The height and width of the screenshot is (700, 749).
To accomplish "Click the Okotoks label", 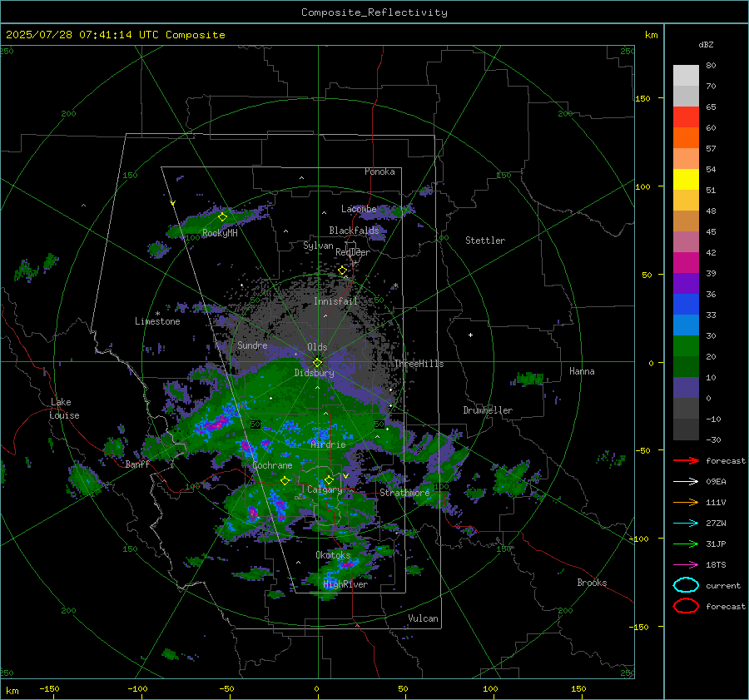I will (333, 555).
